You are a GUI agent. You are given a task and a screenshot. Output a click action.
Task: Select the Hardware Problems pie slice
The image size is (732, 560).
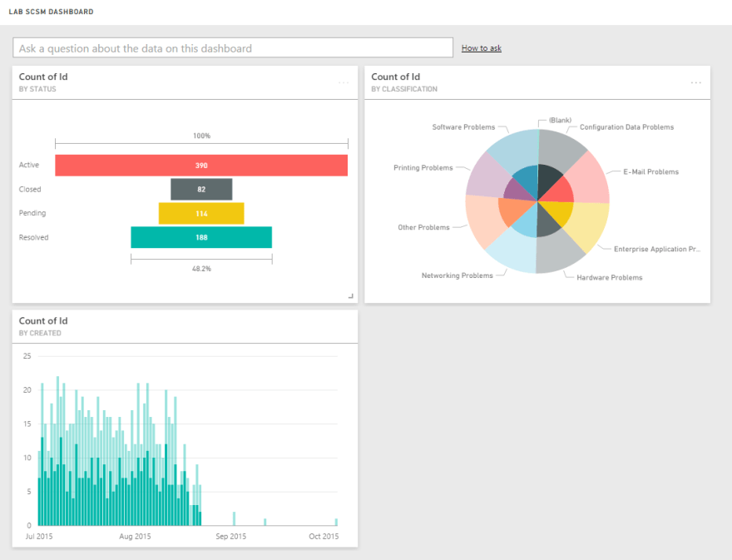click(x=561, y=254)
